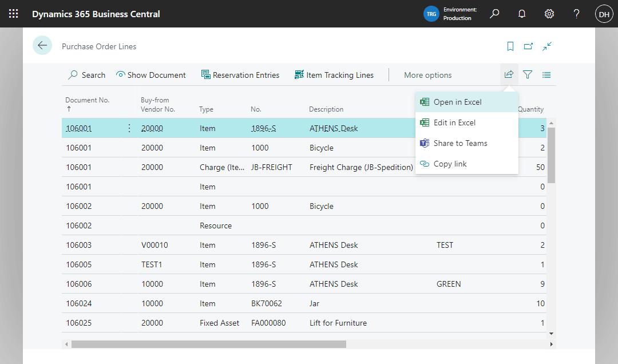This screenshot has width=618, height=364.
Task: Open item link 1896-S in the selected row
Action: [x=264, y=128]
